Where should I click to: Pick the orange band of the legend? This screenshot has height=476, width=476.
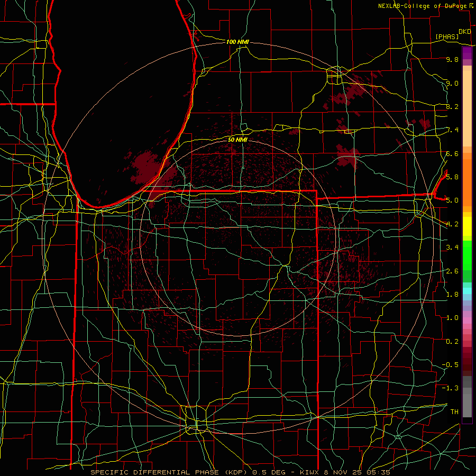467,182
